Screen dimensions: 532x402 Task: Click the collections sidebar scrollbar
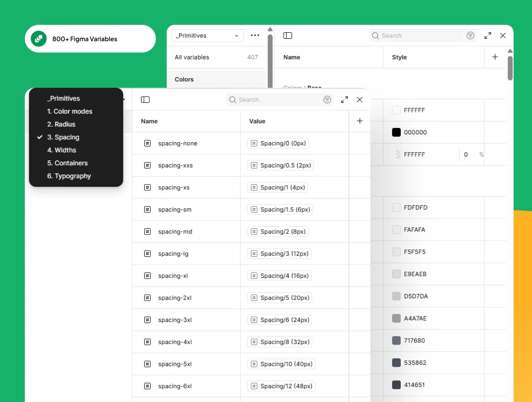(x=270, y=61)
